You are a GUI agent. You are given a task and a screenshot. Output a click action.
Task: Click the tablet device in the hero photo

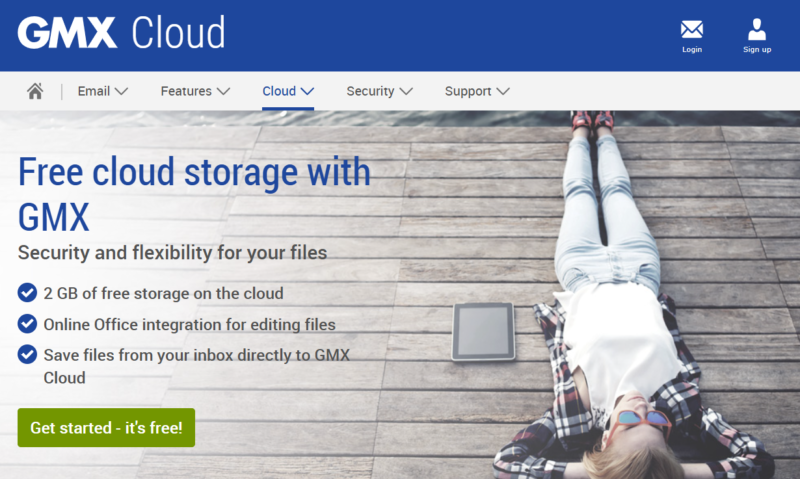483,332
